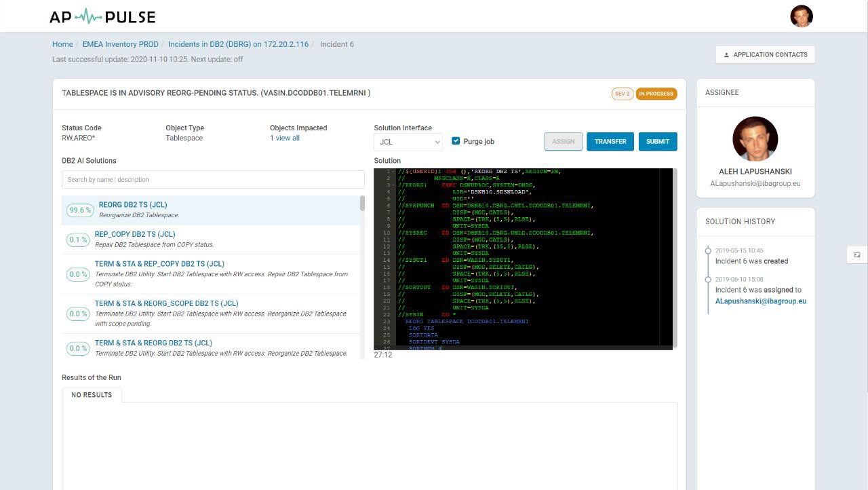Toggle the Purge job checkbox
The image size is (868, 490).
[x=456, y=141]
